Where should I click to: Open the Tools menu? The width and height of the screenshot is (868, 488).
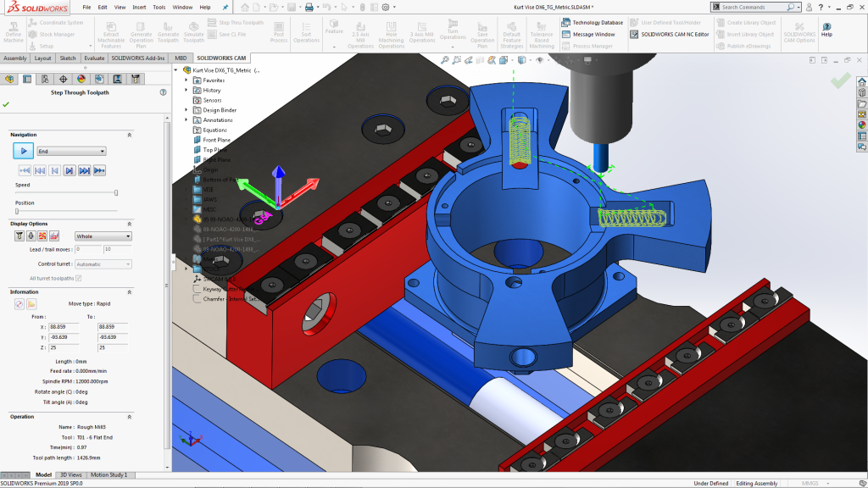[x=158, y=6]
